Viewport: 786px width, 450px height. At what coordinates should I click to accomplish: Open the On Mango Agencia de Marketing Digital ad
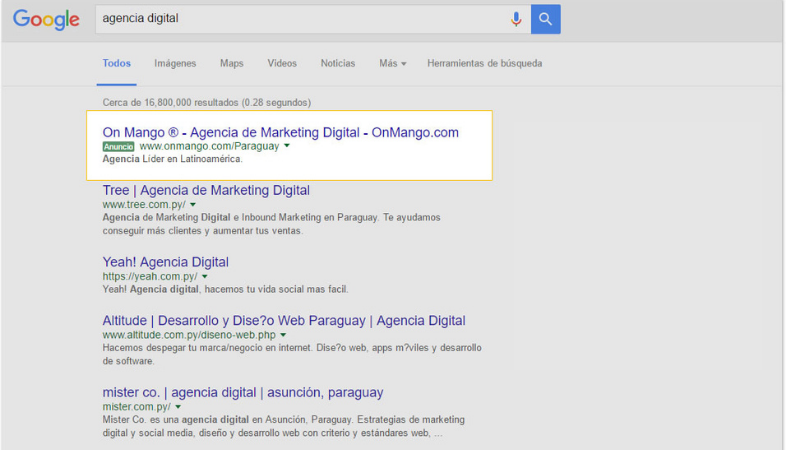tap(280, 132)
